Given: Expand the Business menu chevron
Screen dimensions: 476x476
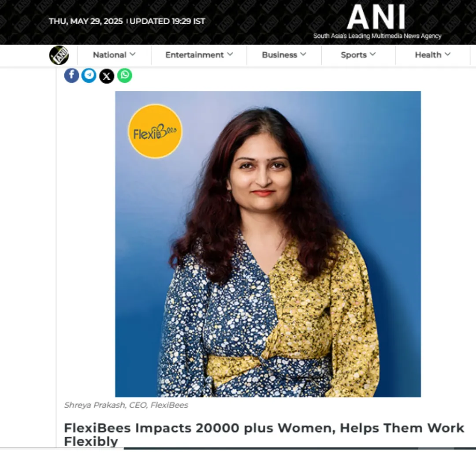Looking at the screenshot, I should [x=303, y=54].
